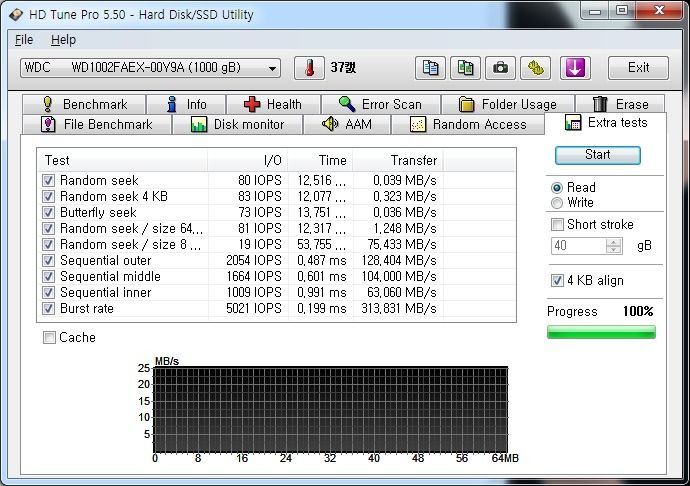Image resolution: width=690 pixels, height=486 pixels.
Task: Switch to the Error Scan tab
Action: tap(381, 104)
